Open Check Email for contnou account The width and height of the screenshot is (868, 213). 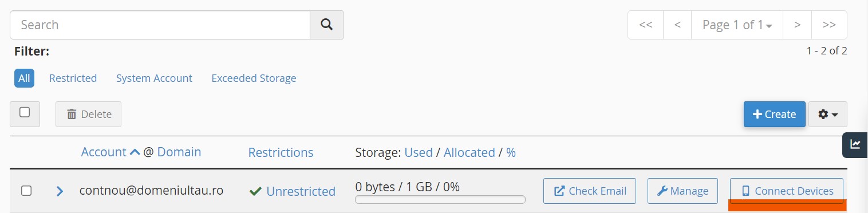[590, 191]
